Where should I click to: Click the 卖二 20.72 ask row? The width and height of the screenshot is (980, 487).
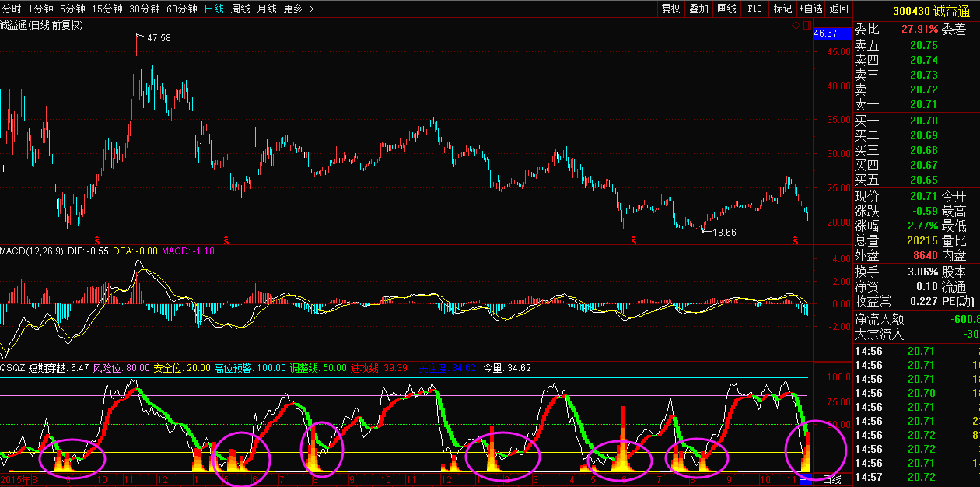tap(917, 89)
